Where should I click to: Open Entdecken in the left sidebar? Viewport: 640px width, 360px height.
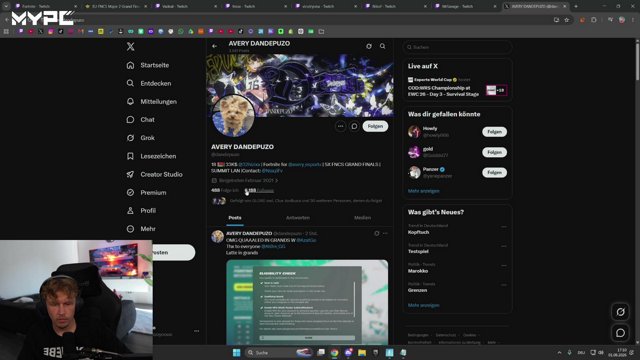[x=149, y=83]
